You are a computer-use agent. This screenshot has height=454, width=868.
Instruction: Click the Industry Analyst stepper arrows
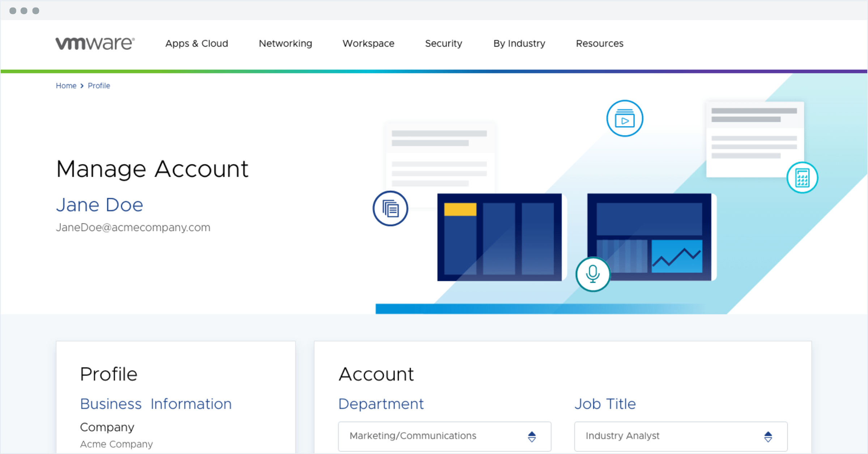coord(768,436)
